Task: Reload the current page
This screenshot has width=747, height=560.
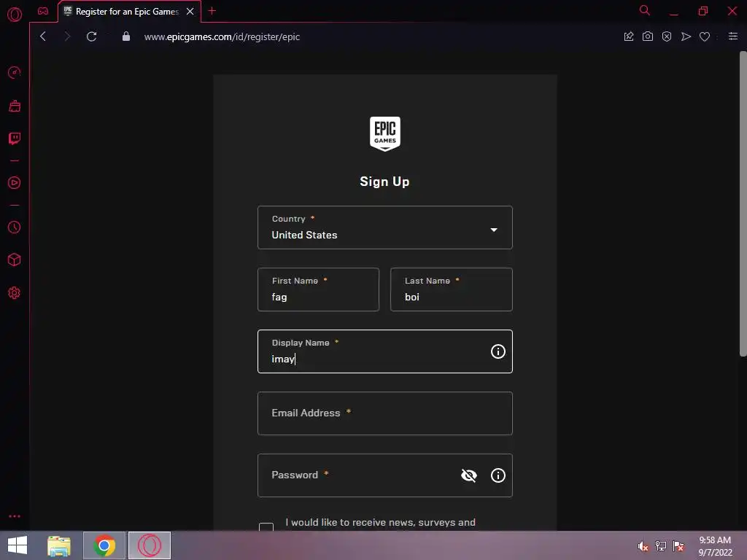Action: tap(91, 36)
